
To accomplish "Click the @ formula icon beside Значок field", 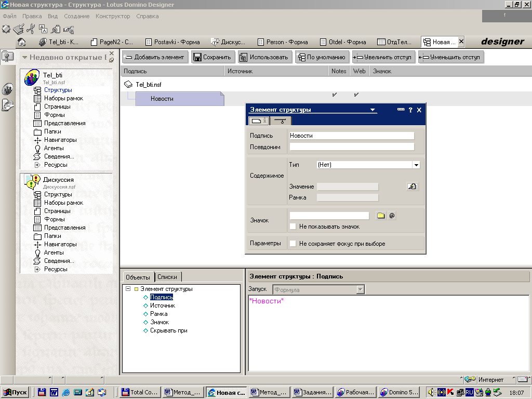I will 392,216.
